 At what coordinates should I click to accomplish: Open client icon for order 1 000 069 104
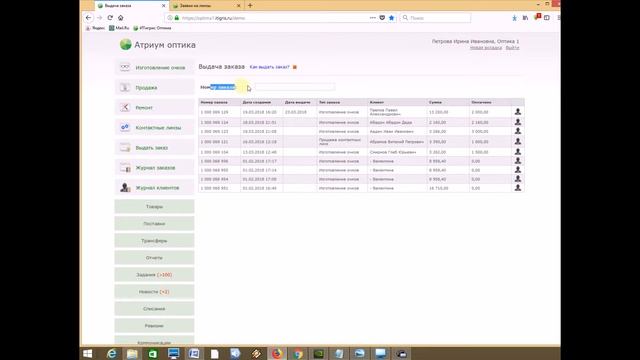tap(518, 151)
